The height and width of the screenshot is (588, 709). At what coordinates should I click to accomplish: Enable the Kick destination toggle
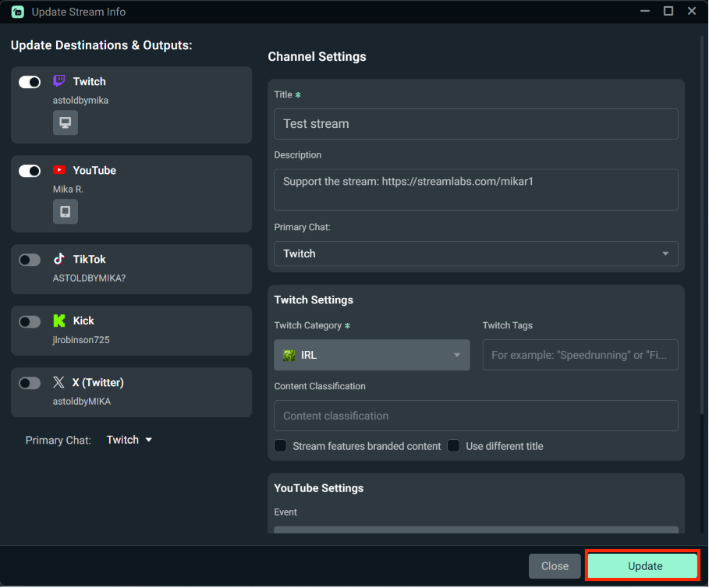tap(30, 322)
